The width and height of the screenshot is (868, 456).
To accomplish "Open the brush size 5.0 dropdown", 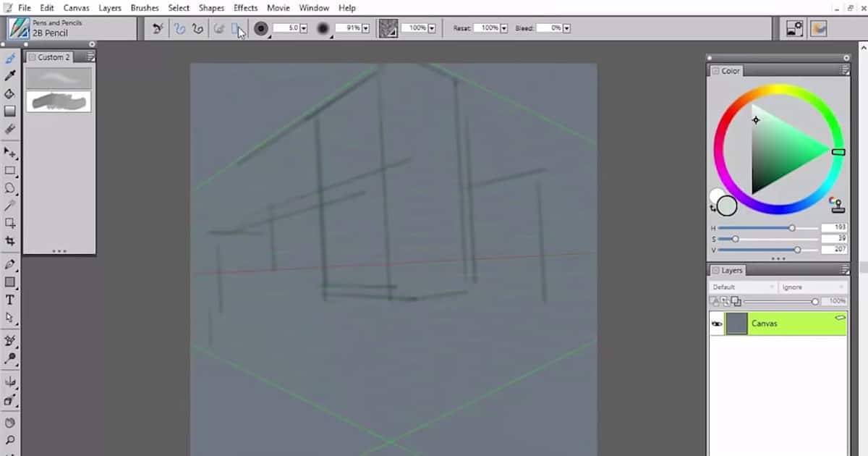I will (304, 28).
